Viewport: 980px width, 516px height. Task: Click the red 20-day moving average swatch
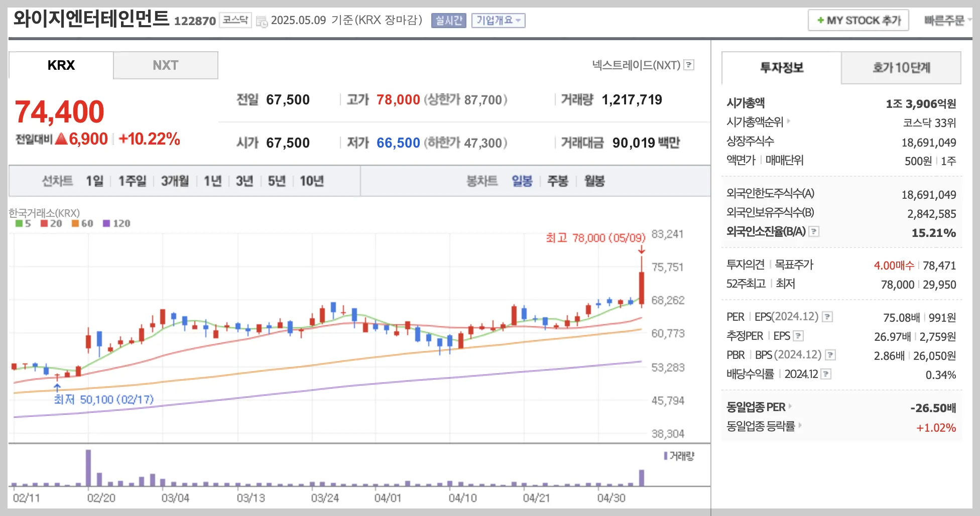[x=44, y=223]
